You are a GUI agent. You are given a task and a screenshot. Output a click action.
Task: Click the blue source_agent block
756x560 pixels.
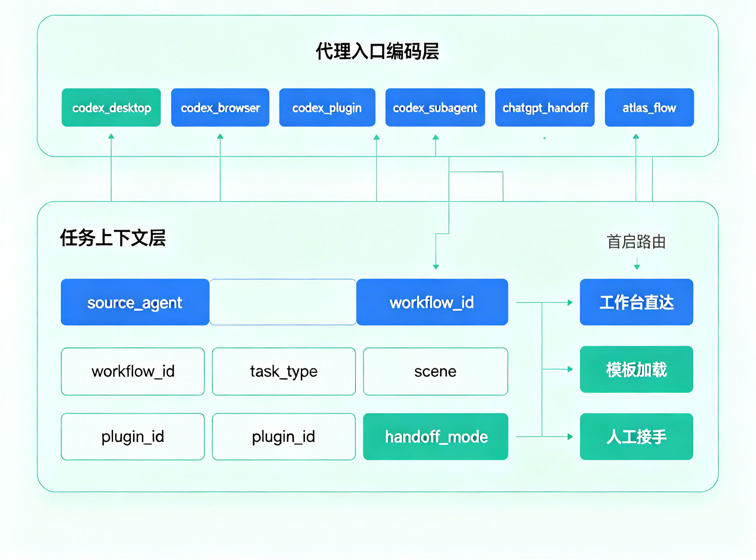tap(135, 303)
